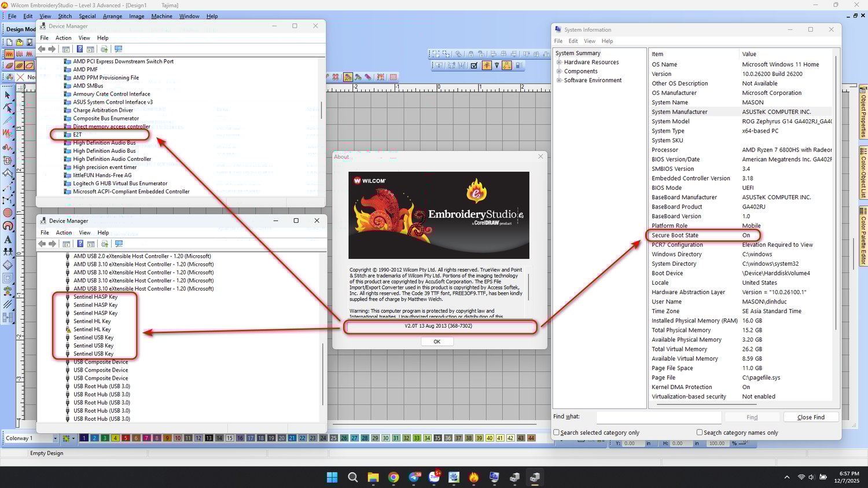Enable 'Search category names only' checkbox
The image size is (868, 488).
pos(700,432)
